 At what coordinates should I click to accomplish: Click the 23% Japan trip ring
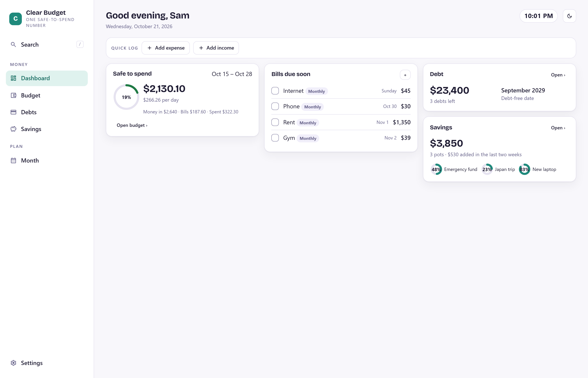coord(487,169)
